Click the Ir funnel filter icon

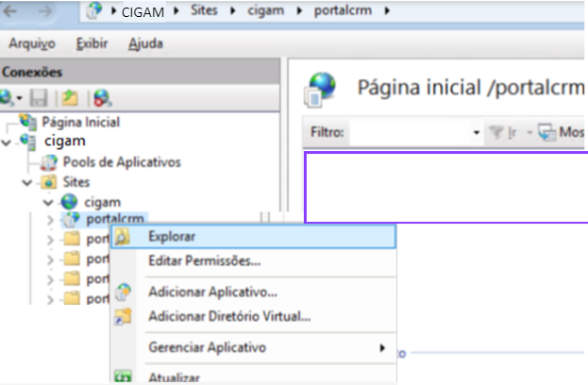tap(496, 132)
